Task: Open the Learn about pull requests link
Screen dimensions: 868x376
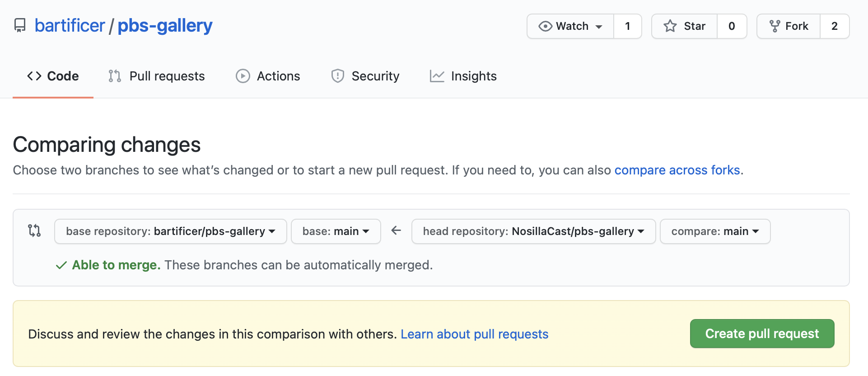Action: 474,334
